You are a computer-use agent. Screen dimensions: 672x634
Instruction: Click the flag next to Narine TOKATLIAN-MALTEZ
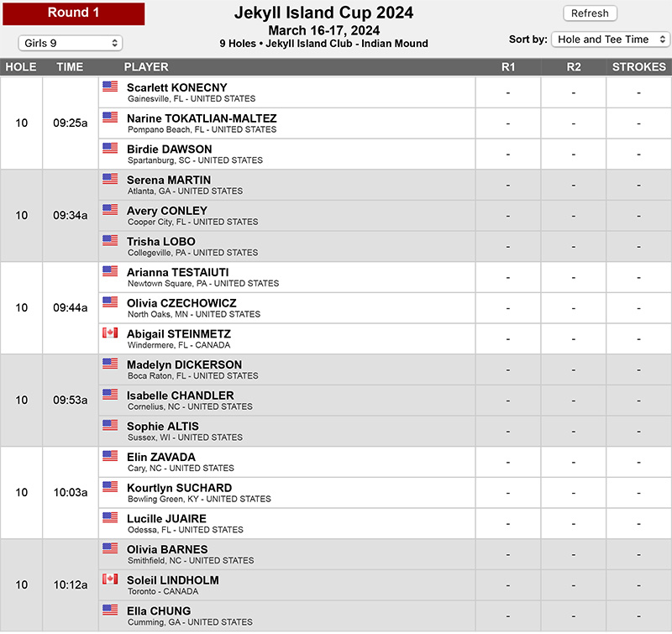click(x=110, y=118)
